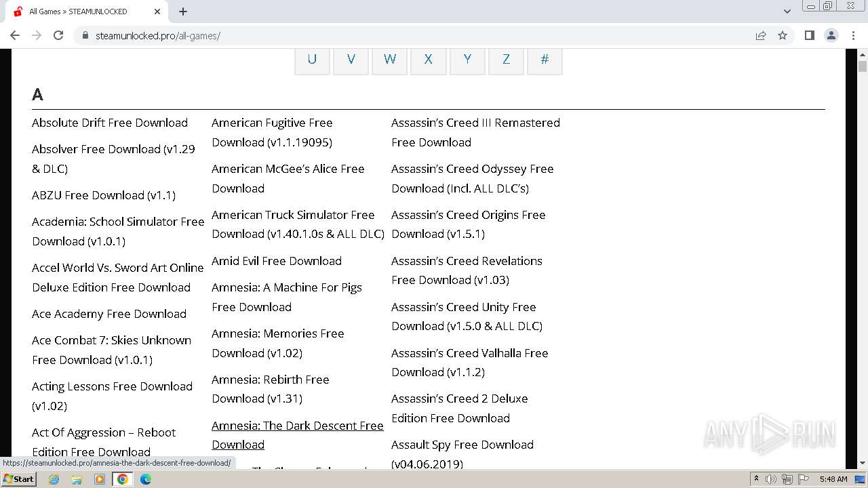
Task: Open the browser side panel
Action: (x=809, y=35)
